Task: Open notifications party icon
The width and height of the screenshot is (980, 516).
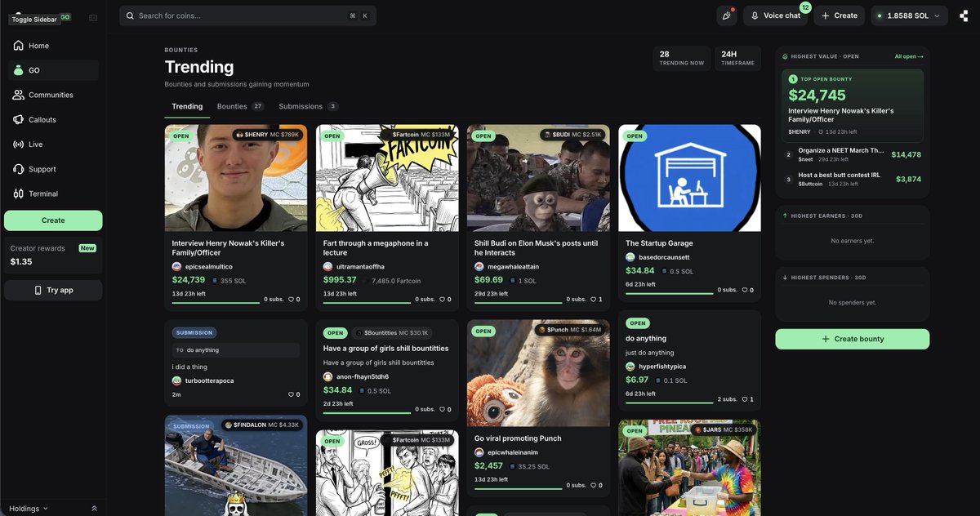Action: click(x=727, y=16)
